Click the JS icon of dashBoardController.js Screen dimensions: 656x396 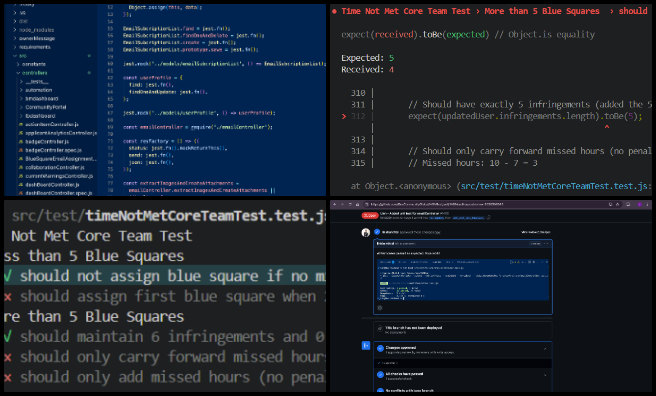[20, 184]
